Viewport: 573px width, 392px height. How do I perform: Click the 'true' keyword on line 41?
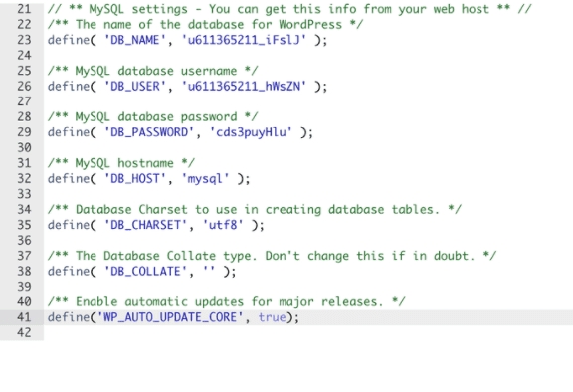(x=273, y=317)
